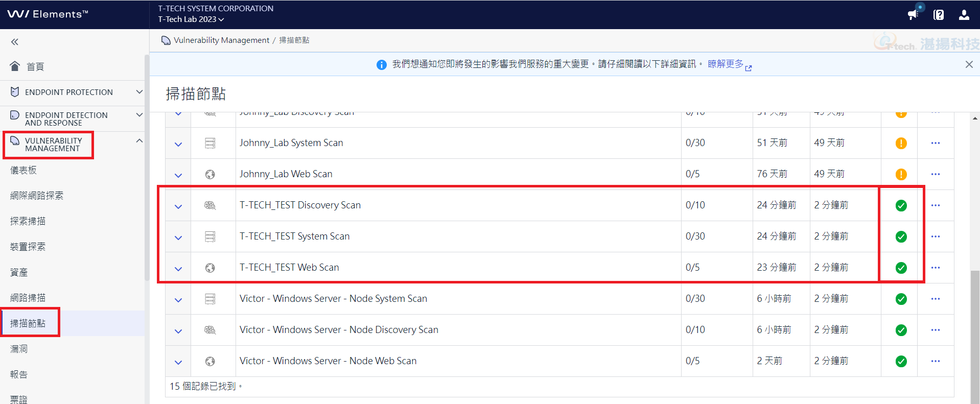The width and height of the screenshot is (980, 404).
Task: Open 網路掃描 menu item
Action: (x=28, y=298)
